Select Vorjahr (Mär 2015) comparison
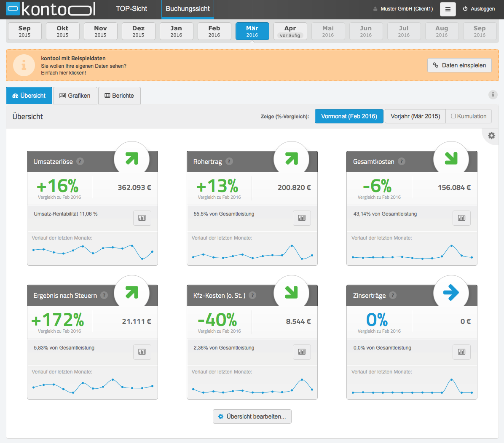The image size is (504, 443). pos(415,116)
